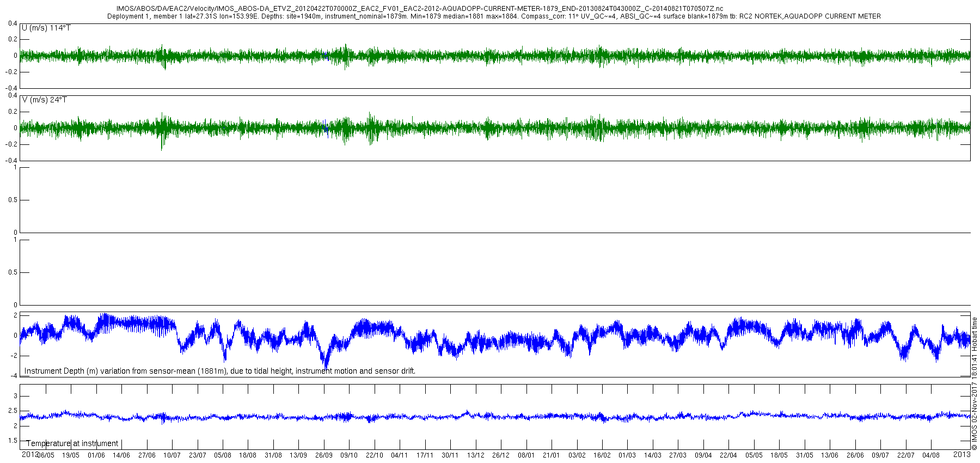Click the '26/06' date tick label
This screenshot has width=980, height=463.
(x=855, y=455)
